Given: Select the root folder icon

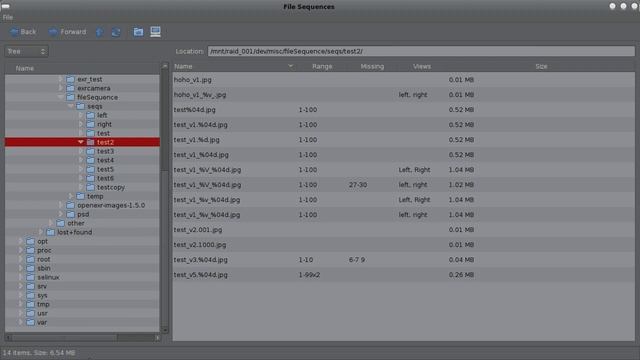Looking at the screenshot, I should tap(31, 259).
